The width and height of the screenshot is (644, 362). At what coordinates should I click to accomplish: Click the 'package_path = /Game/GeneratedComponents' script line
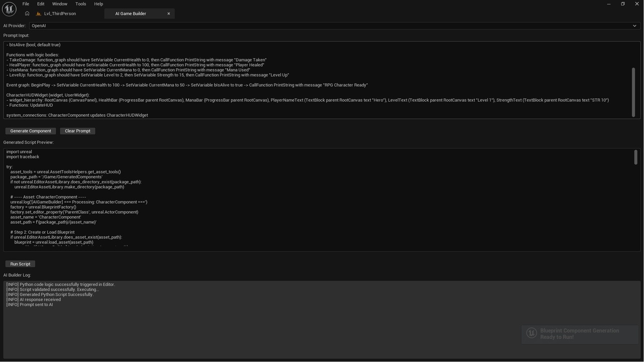(x=56, y=177)
